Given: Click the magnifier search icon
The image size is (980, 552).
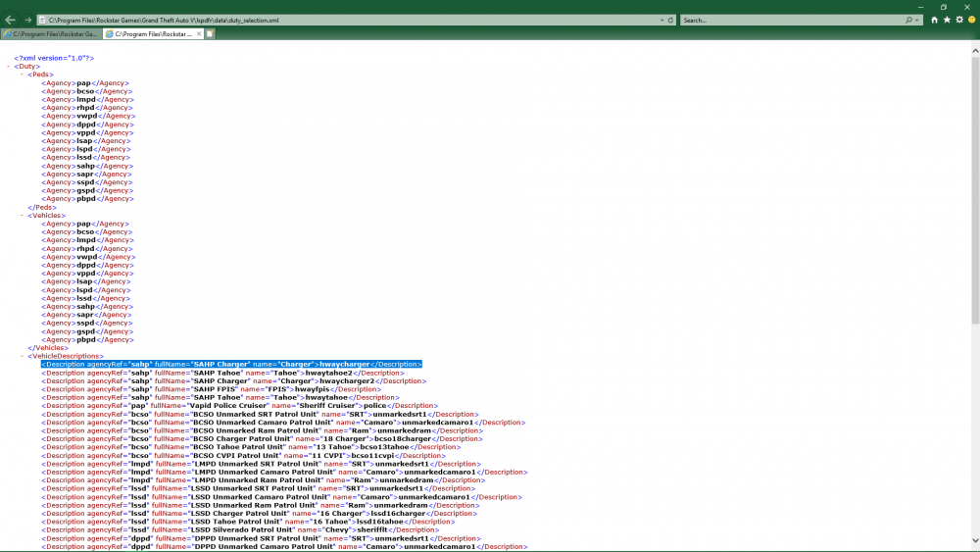Looking at the screenshot, I should (908, 20).
